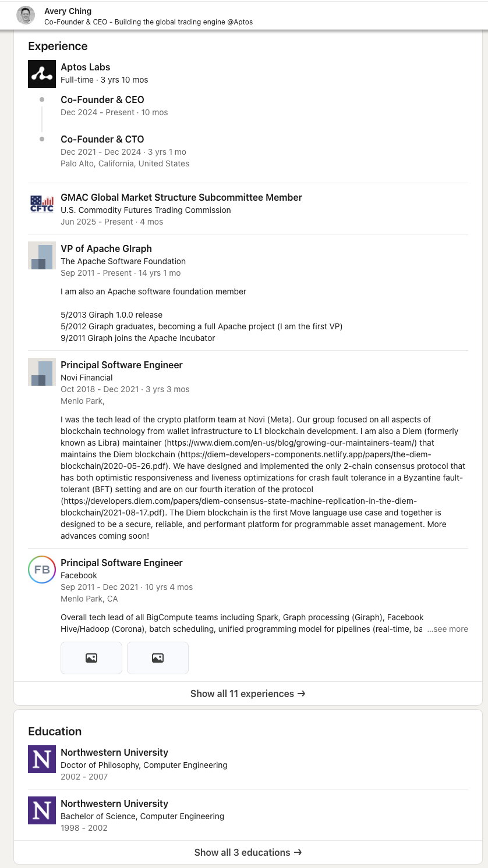The height and width of the screenshot is (868, 488).
Task: Select Principal Software Engineer at Facebook
Action: click(122, 563)
